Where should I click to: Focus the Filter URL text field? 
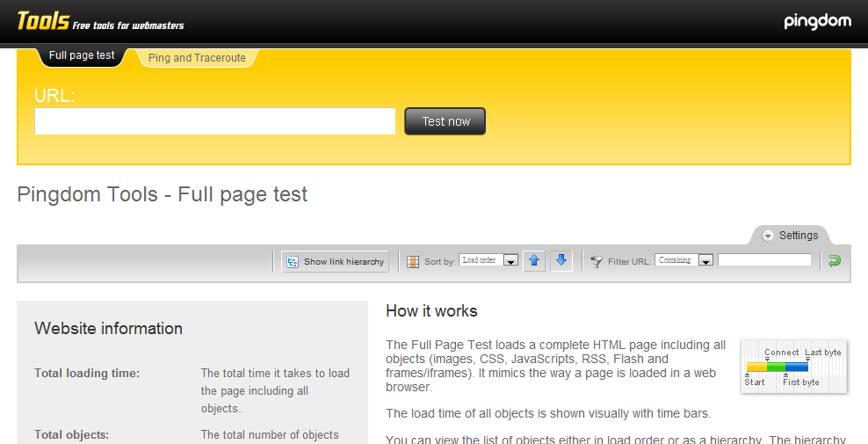point(764,260)
